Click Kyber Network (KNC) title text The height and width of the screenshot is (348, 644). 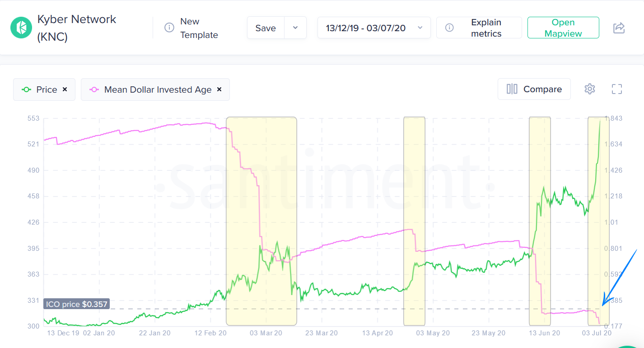tap(77, 28)
